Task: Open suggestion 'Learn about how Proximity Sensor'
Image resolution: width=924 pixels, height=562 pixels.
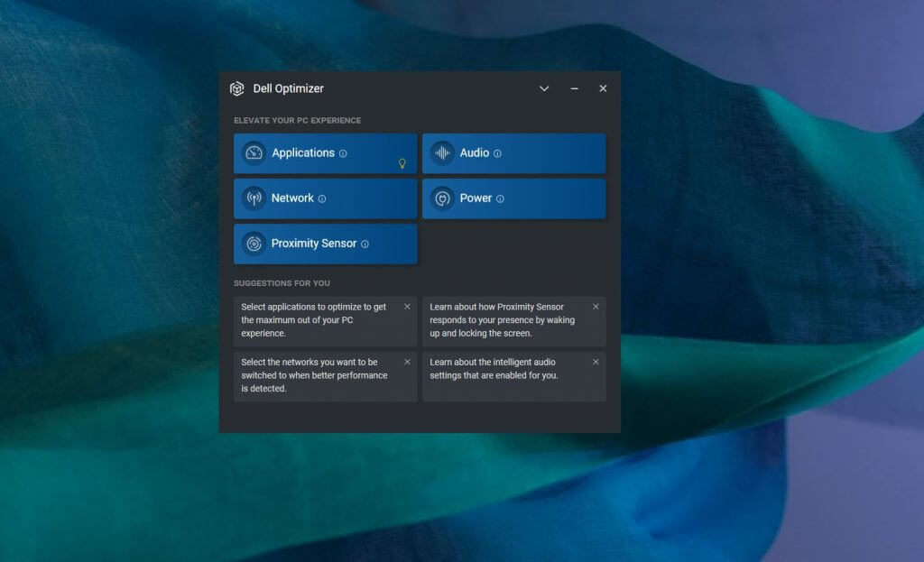Action: coord(513,321)
